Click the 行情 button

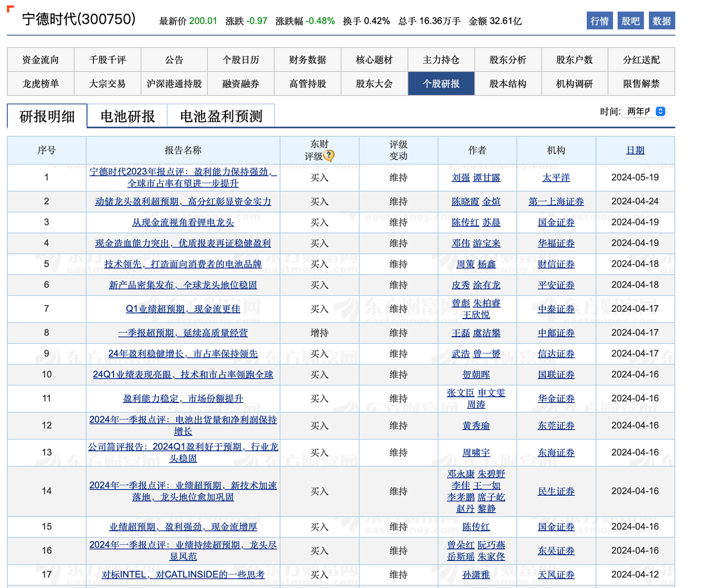600,21
